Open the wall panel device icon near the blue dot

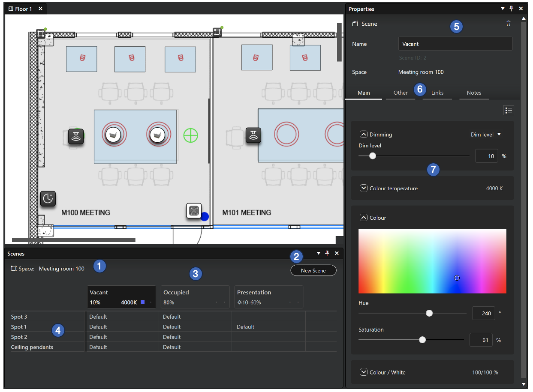[194, 211]
